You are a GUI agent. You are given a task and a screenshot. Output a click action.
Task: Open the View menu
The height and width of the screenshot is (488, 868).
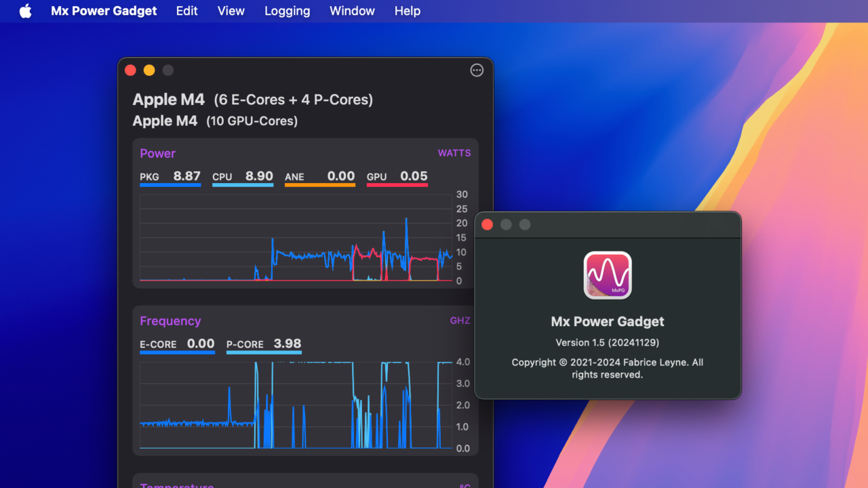(231, 11)
